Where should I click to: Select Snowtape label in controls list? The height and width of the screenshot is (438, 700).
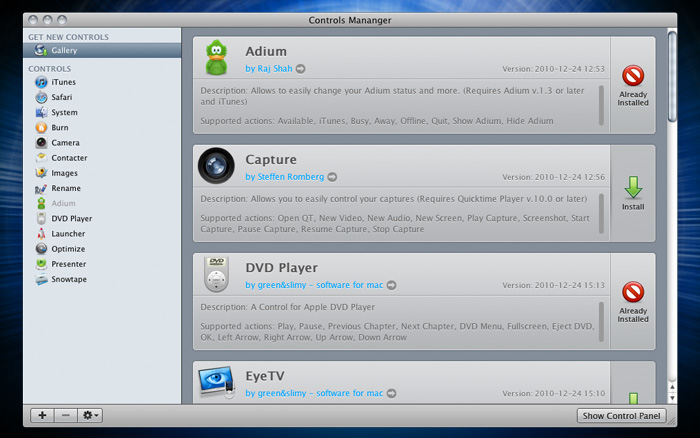(x=69, y=279)
